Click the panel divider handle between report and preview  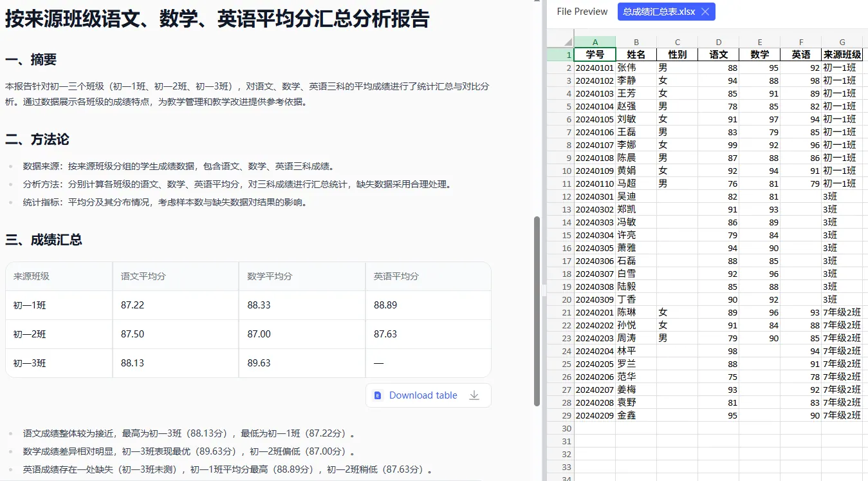coord(544,291)
